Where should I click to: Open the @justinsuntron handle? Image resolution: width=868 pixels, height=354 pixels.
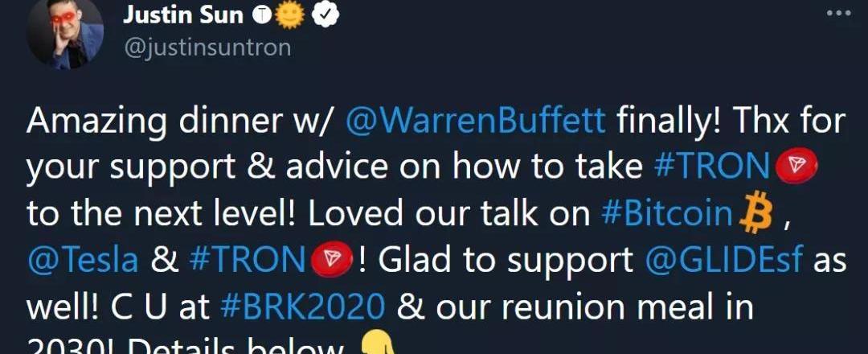207,48
